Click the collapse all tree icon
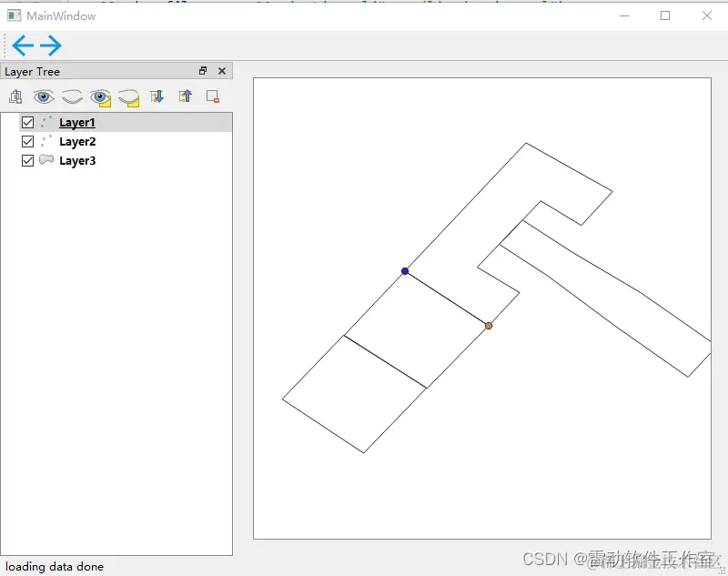The image size is (728, 576). 186,96
